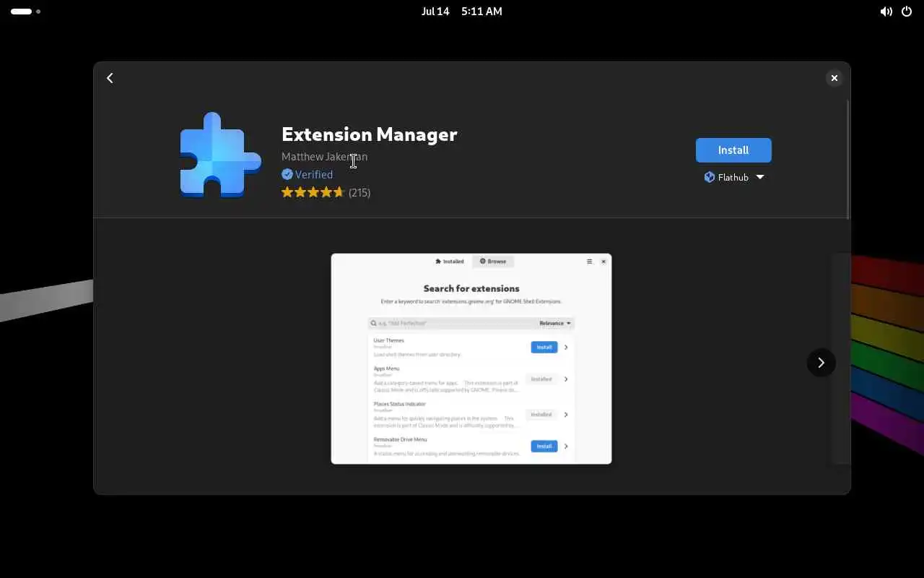The width and height of the screenshot is (924, 578).
Task: Click the Extension Manager puzzle icon
Action: (220, 155)
